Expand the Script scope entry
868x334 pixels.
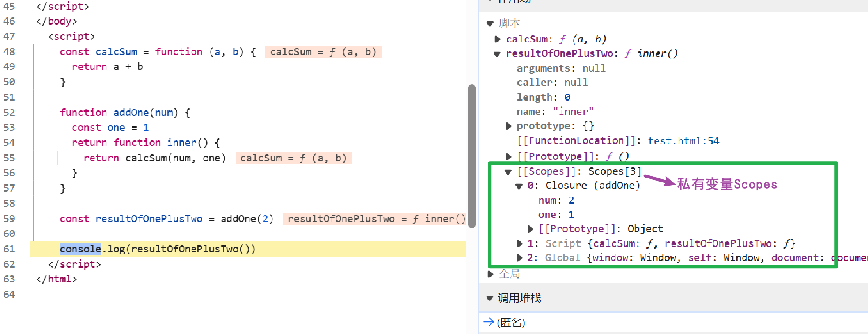520,243
